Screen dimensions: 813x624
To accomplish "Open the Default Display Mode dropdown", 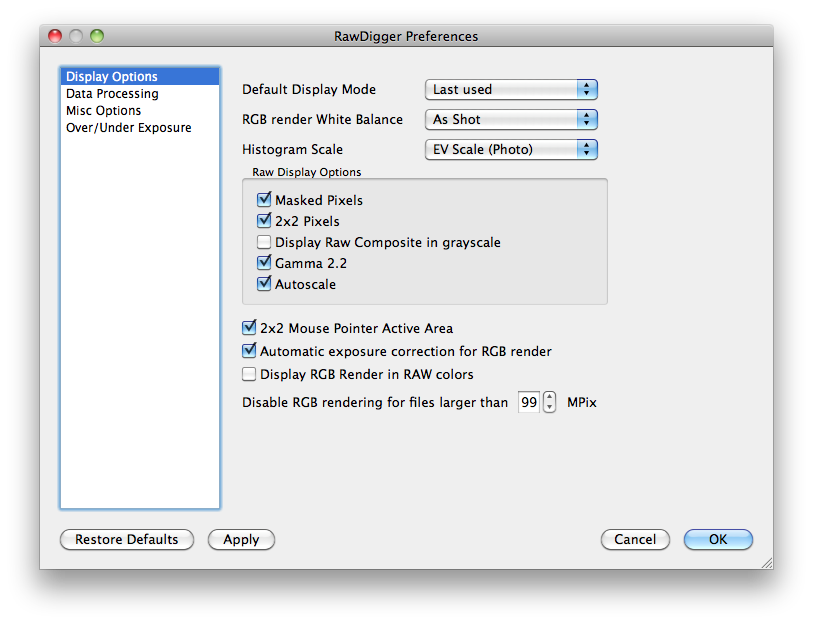I will (x=511, y=90).
